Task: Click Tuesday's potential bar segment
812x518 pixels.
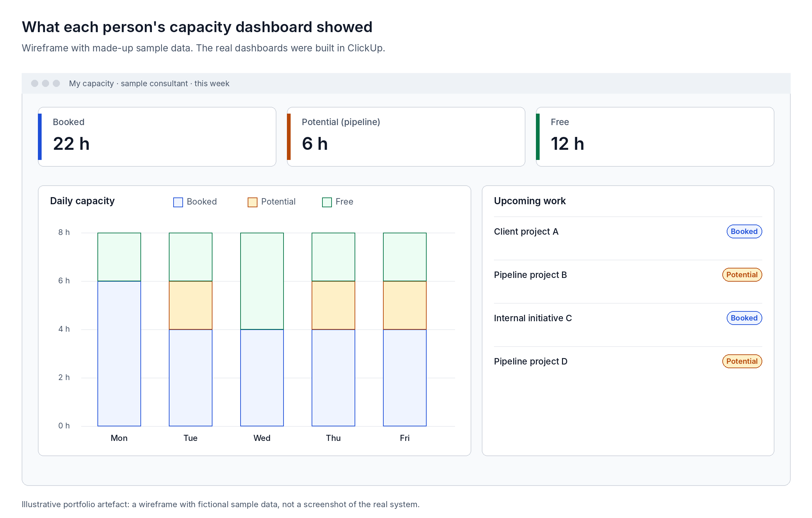Action: 190,305
